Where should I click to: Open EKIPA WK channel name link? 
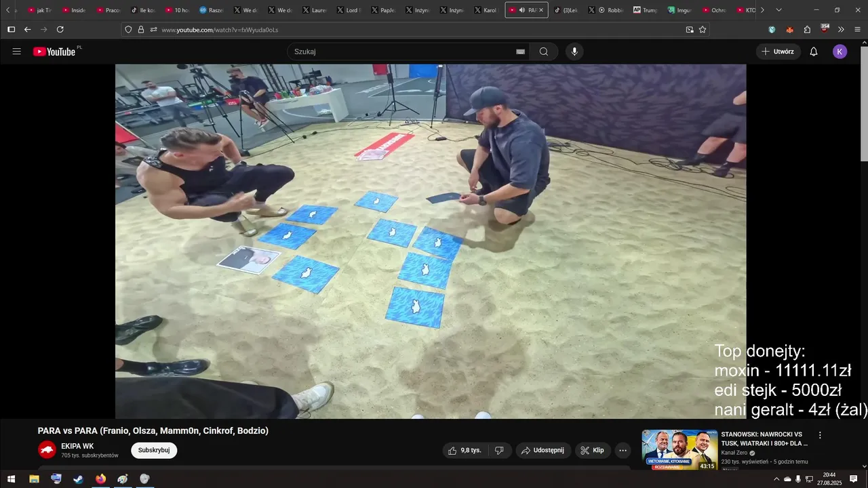coord(77,446)
